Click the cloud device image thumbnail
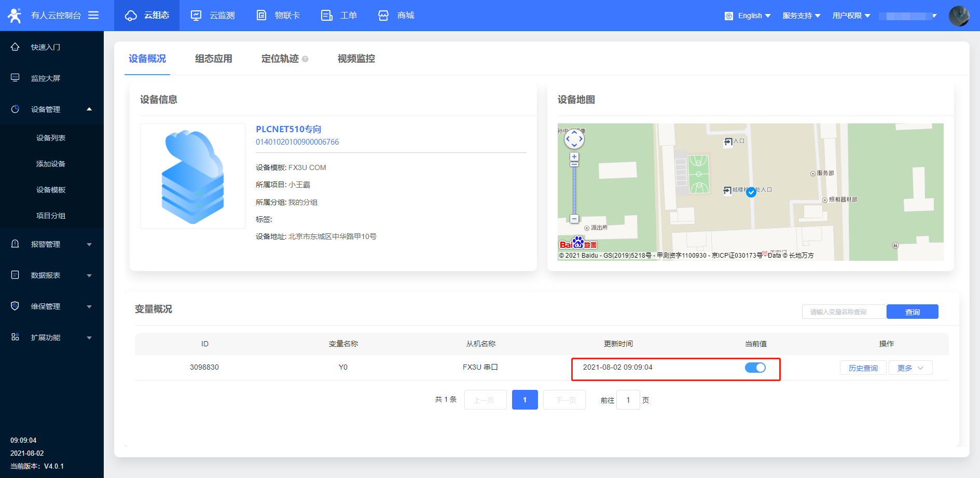The image size is (980, 478). pos(192,176)
